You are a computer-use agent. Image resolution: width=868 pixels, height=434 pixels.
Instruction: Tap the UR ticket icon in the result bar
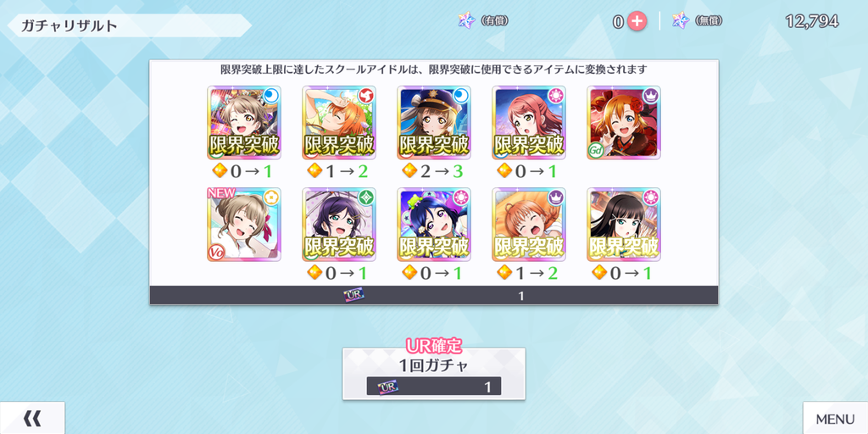pos(353,296)
